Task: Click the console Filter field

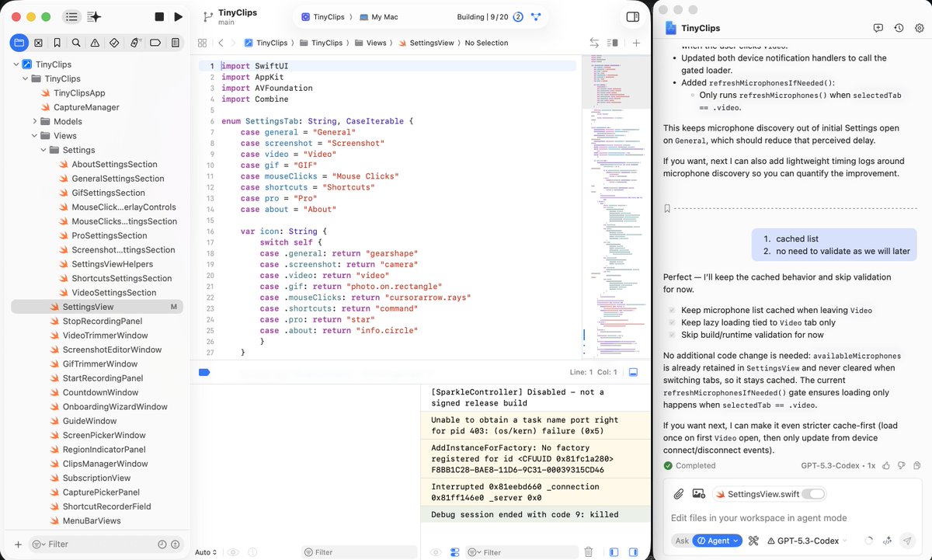Action: (x=523, y=552)
